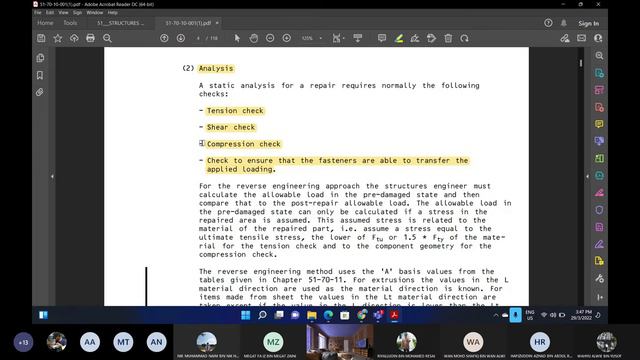Image resolution: width=640 pixels, height=360 pixels.
Task: Close the 51-70-10-001(1).pdf tab
Action: 217,23
